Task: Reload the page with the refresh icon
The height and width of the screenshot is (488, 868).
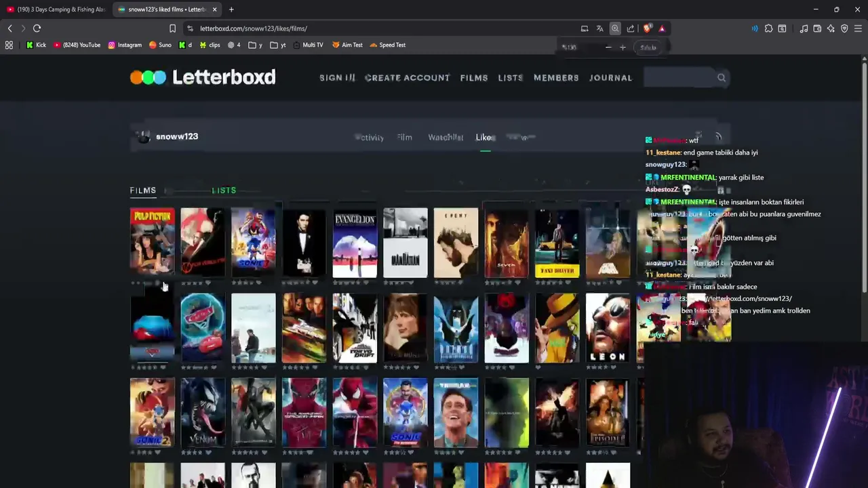Action: (37, 28)
